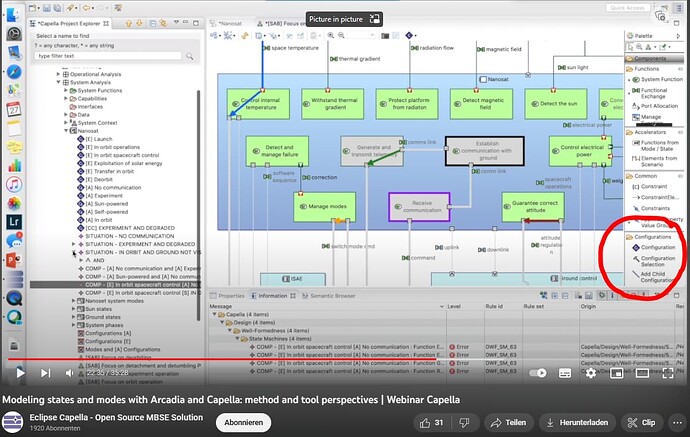Toggle theater mode on the player
The image size is (690, 437).
pos(642,373)
